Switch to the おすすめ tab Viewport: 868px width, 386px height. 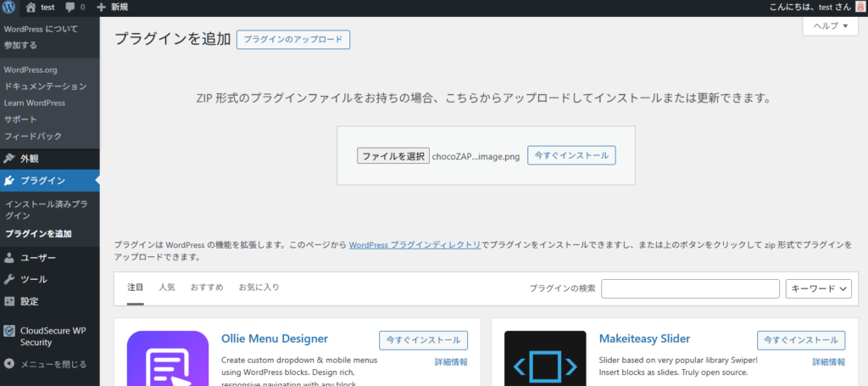coord(207,288)
